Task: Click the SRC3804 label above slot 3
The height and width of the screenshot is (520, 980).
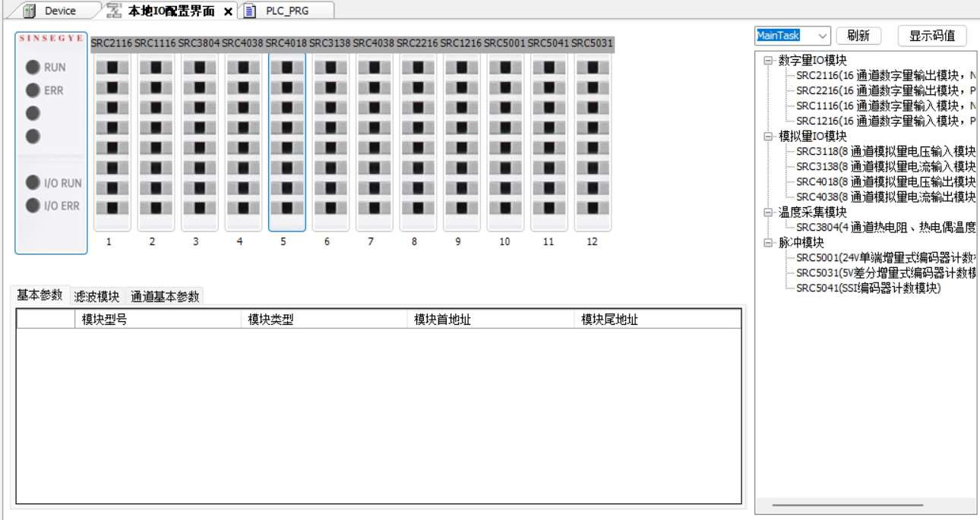Action: pyautogui.click(x=199, y=43)
